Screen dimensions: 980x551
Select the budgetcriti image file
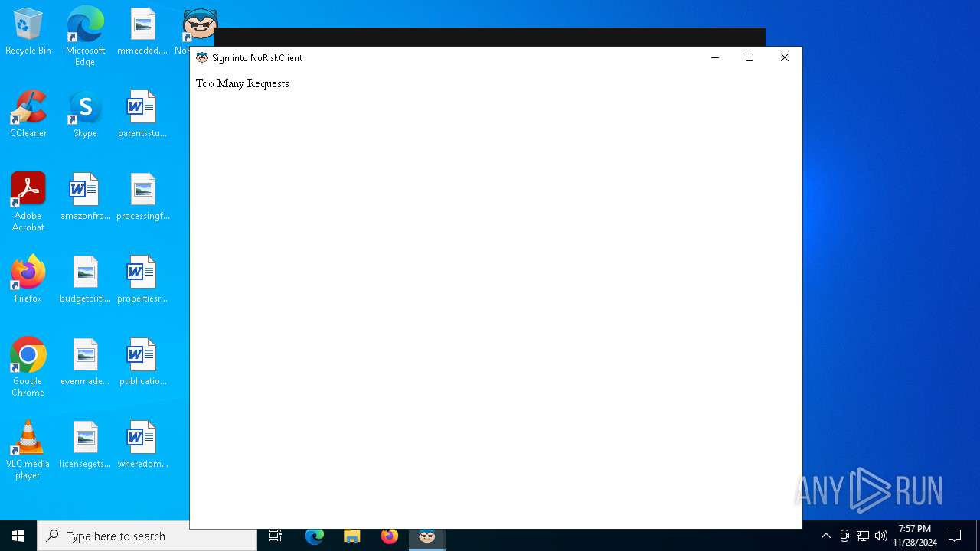coord(85,280)
